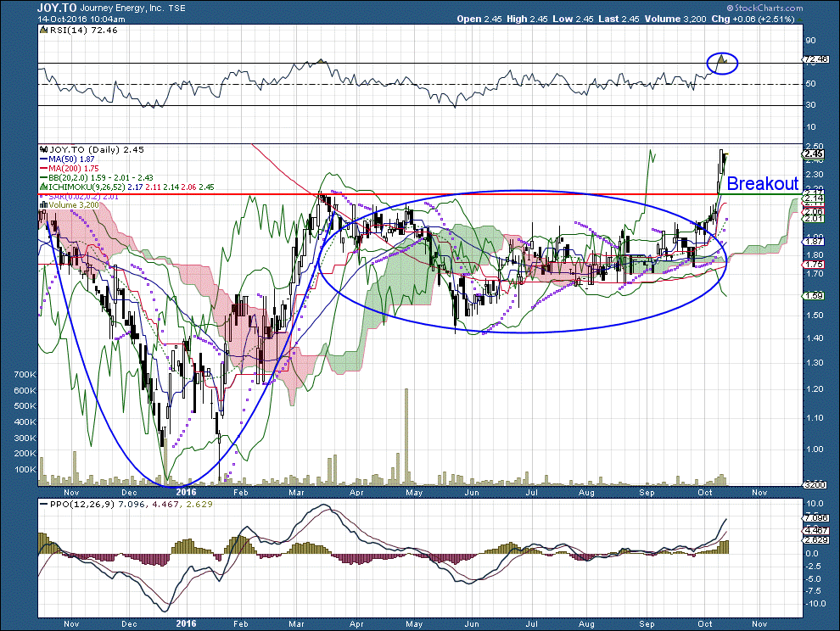Viewport: 840px width, 631px height.
Task: Click the 3200 volume tag on right axis
Action: [815, 485]
